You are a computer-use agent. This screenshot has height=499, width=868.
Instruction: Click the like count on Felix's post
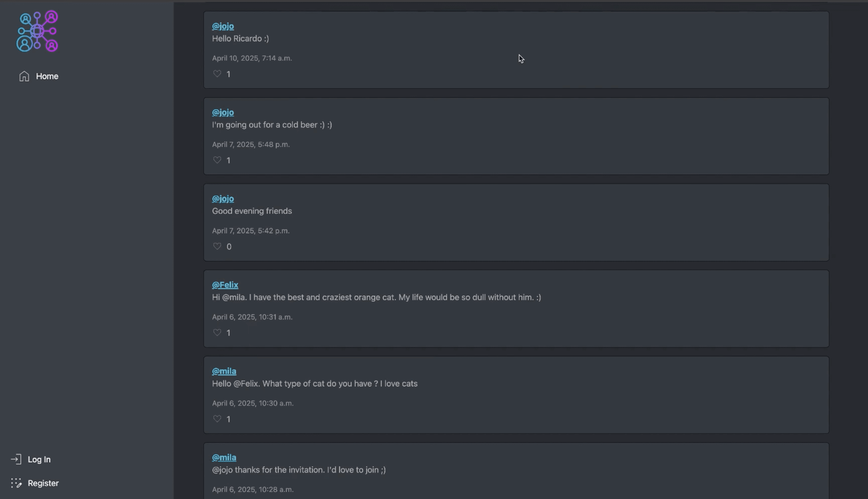[x=229, y=333]
